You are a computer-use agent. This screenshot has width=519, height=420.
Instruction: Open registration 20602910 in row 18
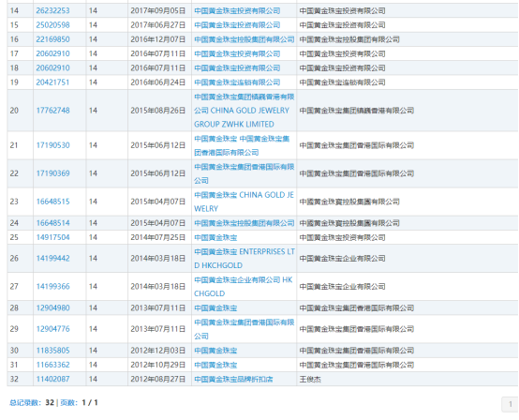(x=52, y=67)
